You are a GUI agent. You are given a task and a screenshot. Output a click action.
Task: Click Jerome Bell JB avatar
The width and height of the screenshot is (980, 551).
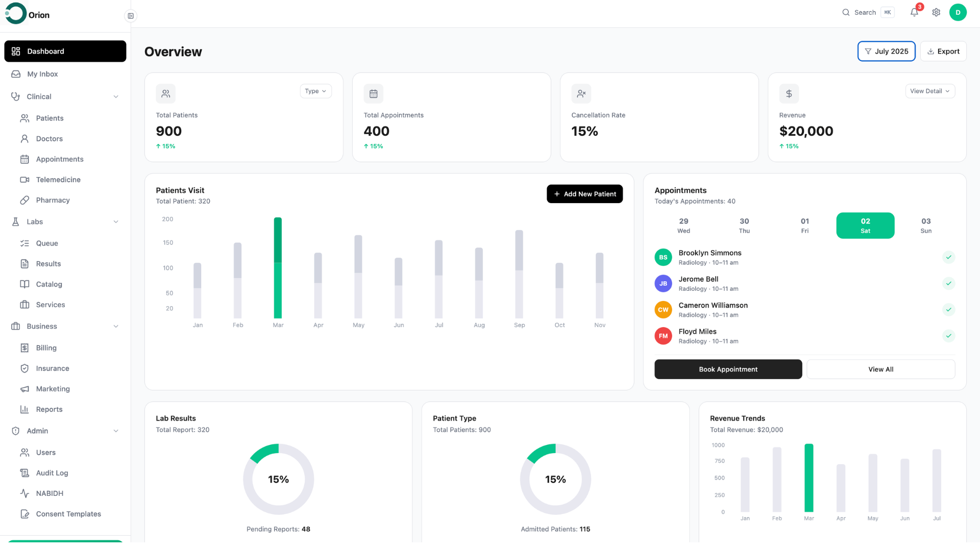tap(663, 284)
